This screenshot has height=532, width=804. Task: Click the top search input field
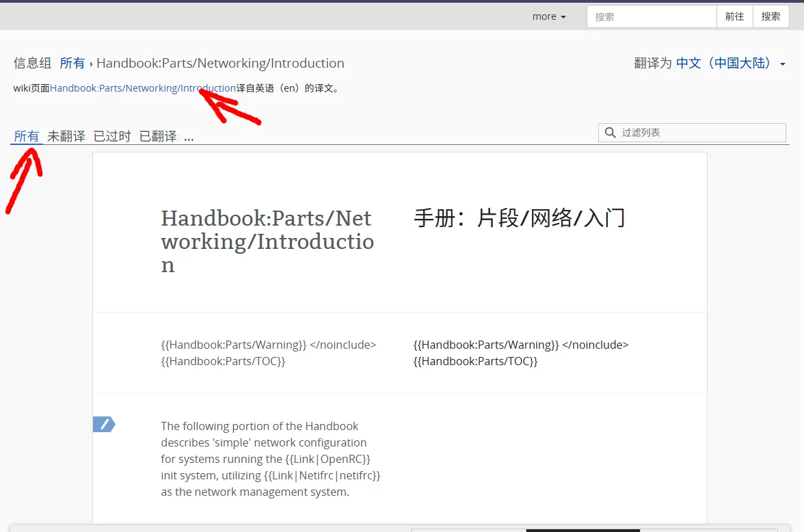(x=651, y=16)
